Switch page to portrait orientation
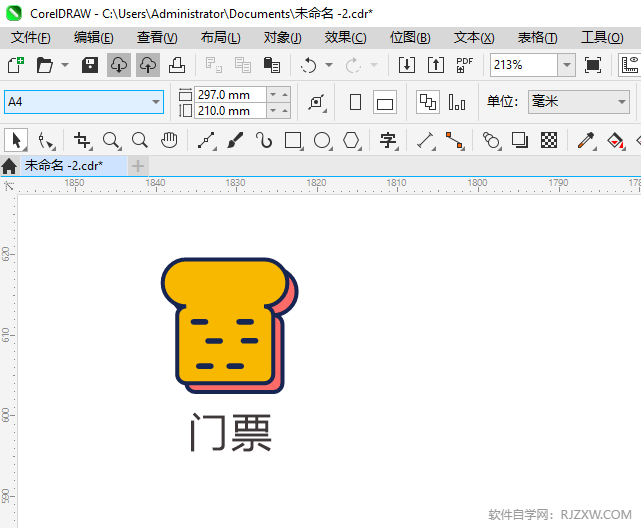The width and height of the screenshot is (641, 528). point(355,102)
